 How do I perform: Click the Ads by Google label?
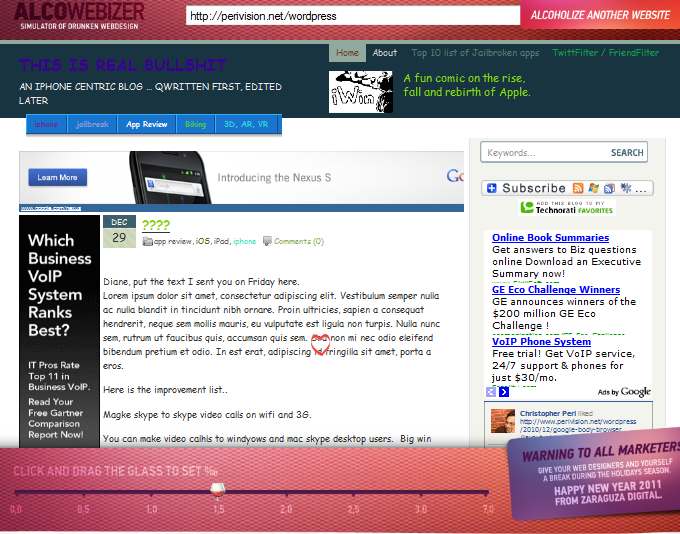point(624,392)
